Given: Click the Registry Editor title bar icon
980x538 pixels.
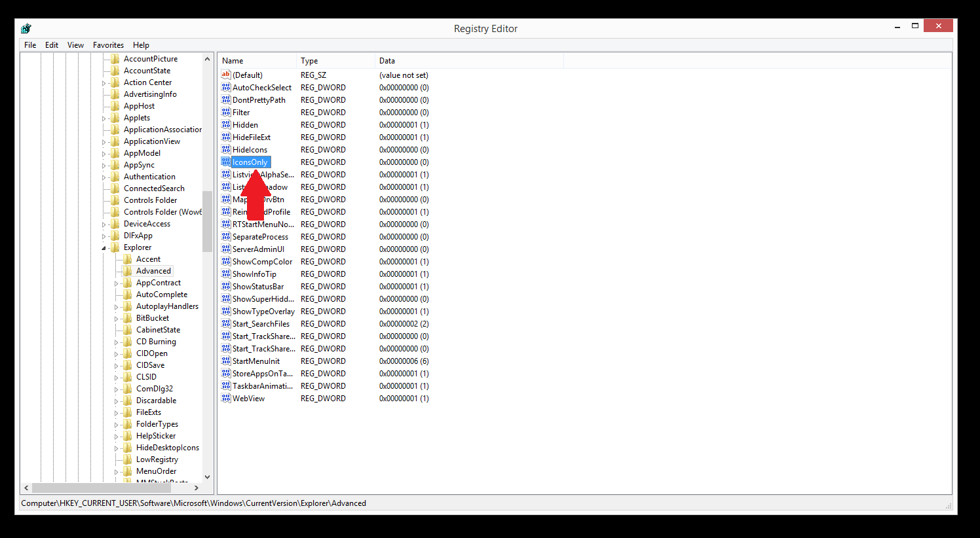Looking at the screenshot, I should click(x=26, y=28).
